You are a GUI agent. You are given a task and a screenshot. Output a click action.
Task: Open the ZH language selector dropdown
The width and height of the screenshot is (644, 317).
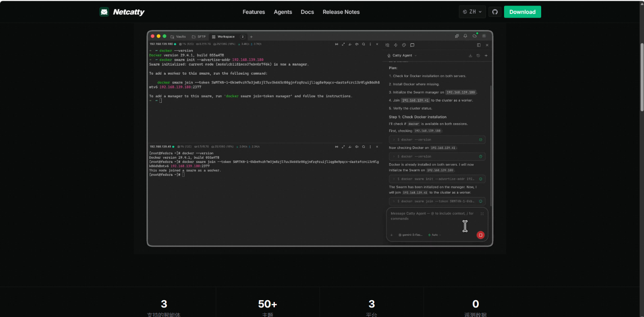point(472,12)
